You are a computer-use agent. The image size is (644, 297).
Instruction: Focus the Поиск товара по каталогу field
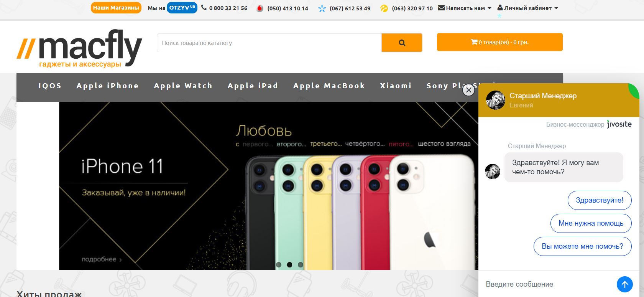(269, 43)
